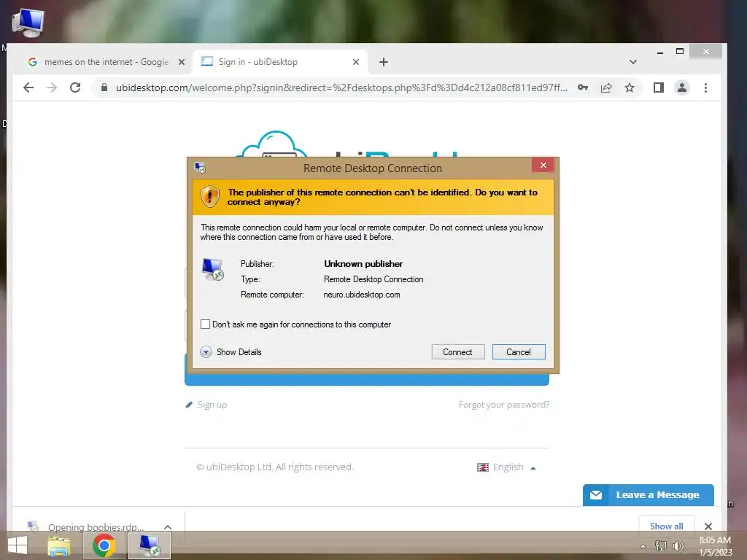Click the ubidesktop.com address bar
Image resolution: width=747 pixels, height=560 pixels.
(x=341, y=87)
